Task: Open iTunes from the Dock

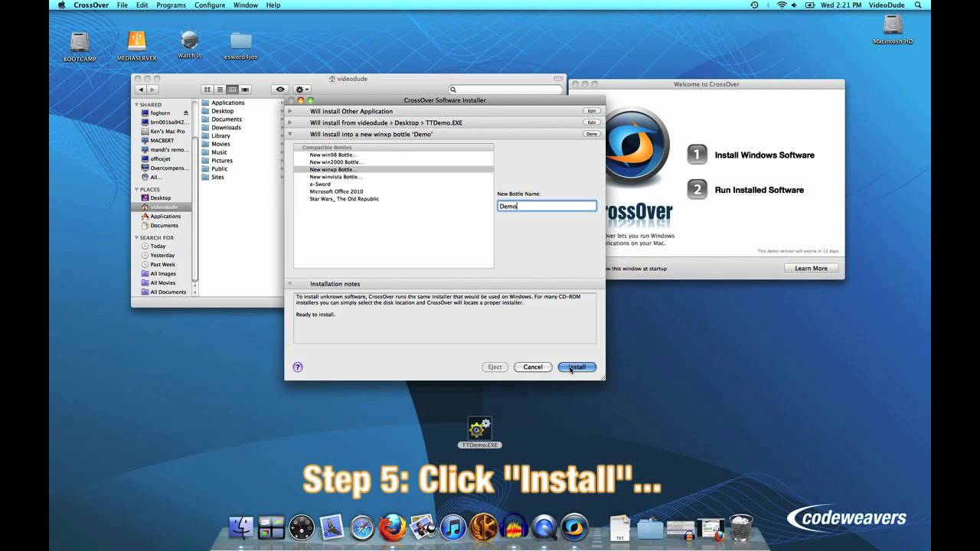Action: click(453, 527)
